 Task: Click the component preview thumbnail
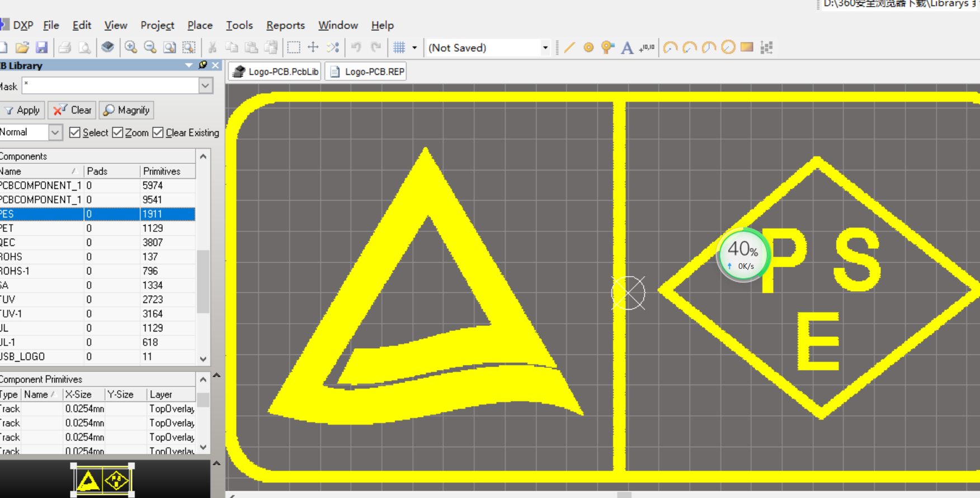(x=102, y=480)
